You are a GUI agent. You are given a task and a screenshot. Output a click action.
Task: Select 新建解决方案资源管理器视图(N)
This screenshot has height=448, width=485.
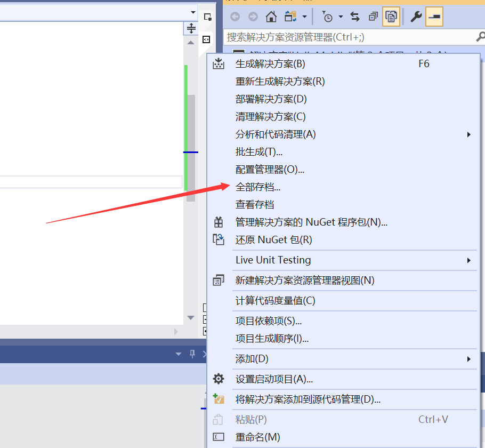(343, 281)
